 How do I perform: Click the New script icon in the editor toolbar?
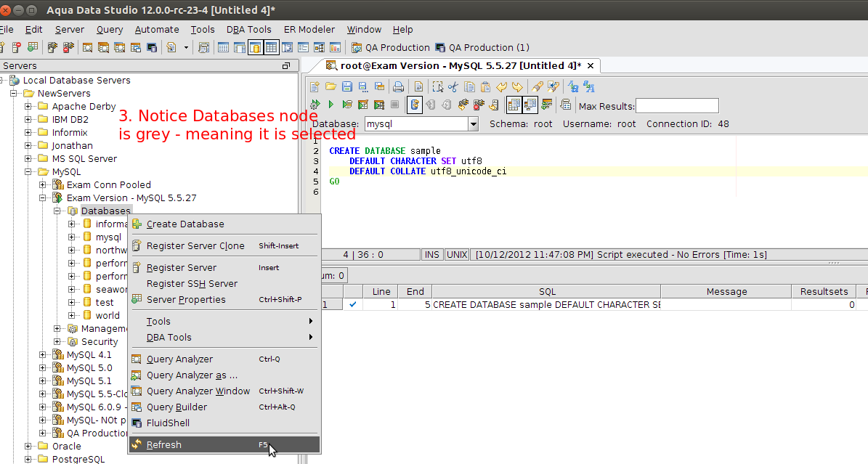pyautogui.click(x=315, y=87)
